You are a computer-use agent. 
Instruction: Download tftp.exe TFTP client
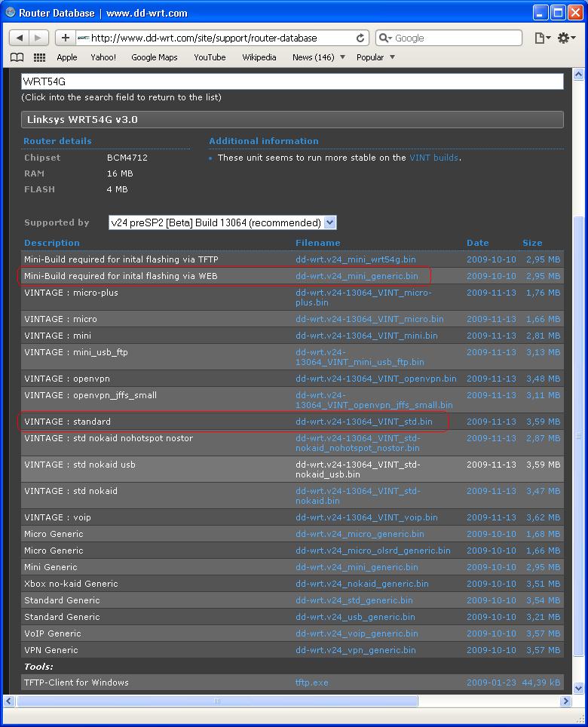pyautogui.click(x=312, y=683)
